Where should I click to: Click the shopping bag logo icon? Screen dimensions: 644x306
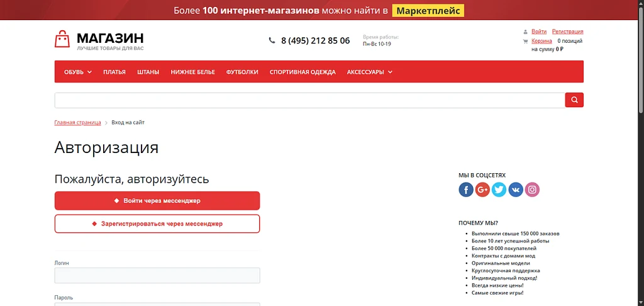pos(62,38)
